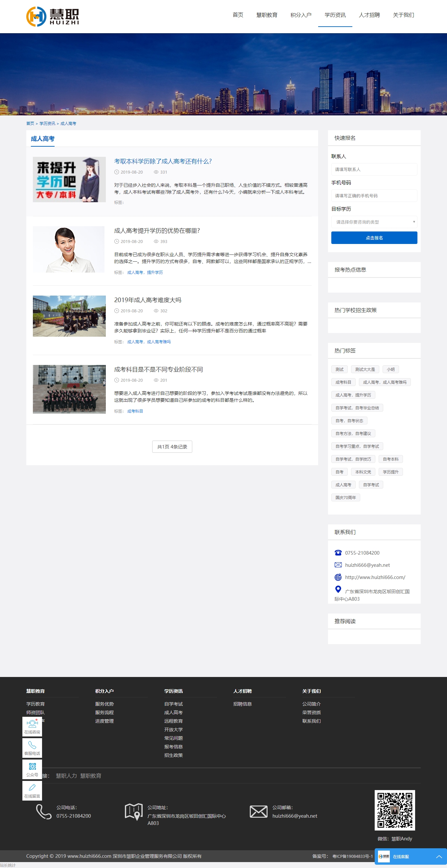
Task: Open article 成人高考提升学历的优势在哪里
Action: pos(157,231)
